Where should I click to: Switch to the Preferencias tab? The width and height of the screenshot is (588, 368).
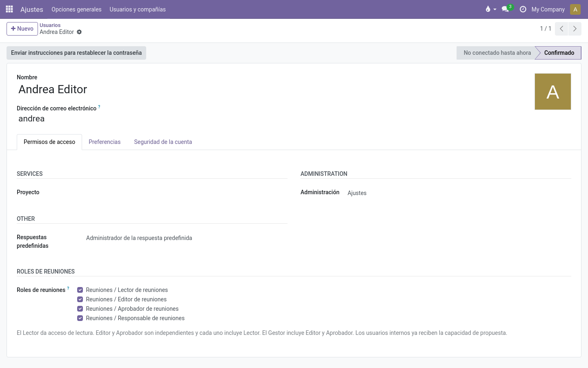(105, 142)
